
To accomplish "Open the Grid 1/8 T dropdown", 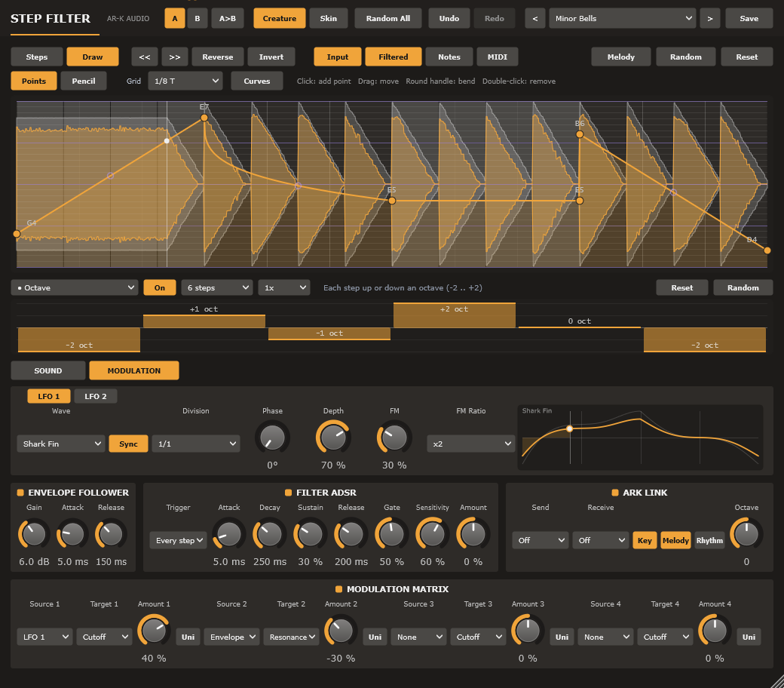I will (185, 81).
